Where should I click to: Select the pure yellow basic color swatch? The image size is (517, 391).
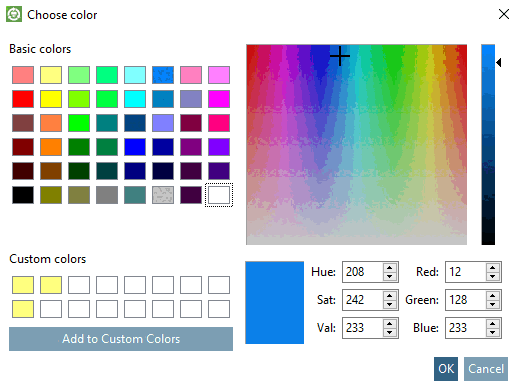coord(51,99)
